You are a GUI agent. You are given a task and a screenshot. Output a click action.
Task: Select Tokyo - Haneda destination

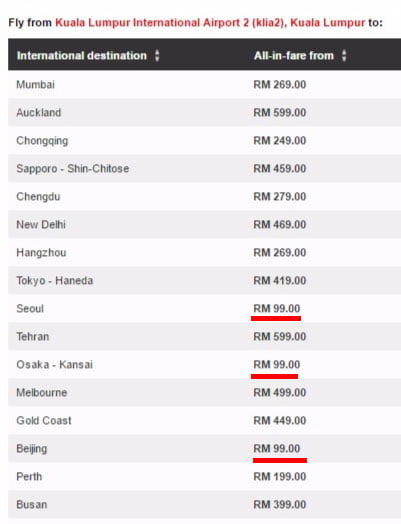pyautogui.click(x=54, y=281)
